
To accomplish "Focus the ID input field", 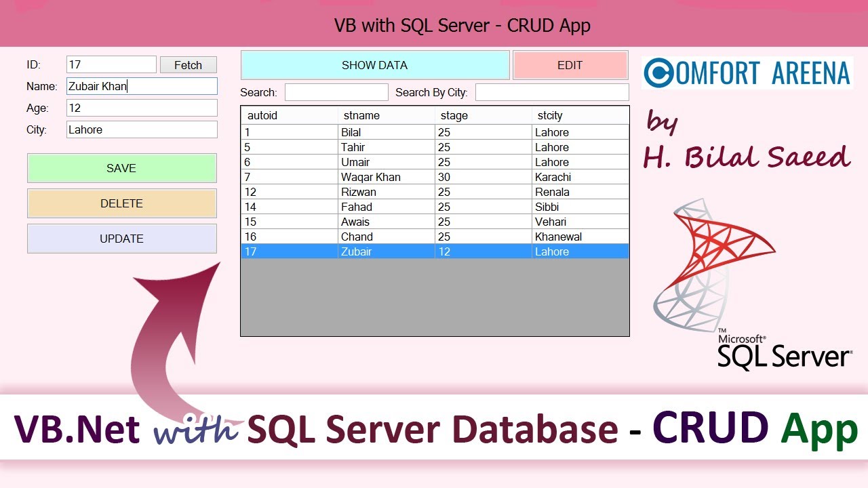I will point(112,64).
